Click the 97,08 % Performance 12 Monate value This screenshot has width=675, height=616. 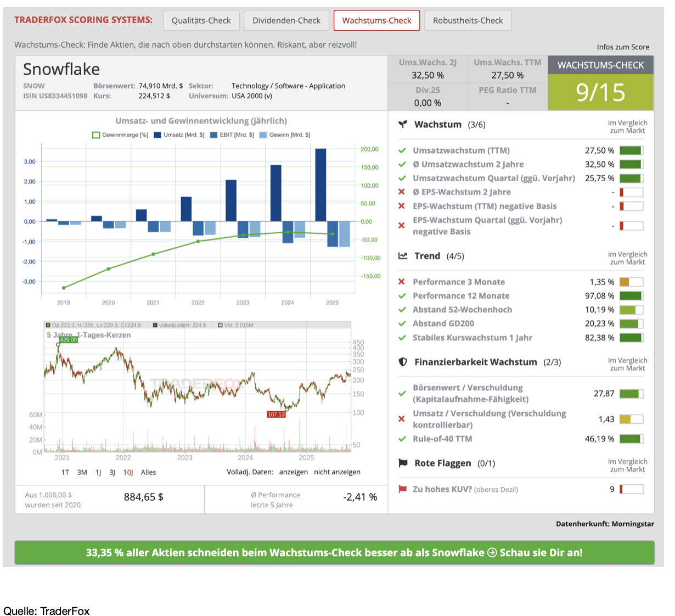tap(599, 296)
